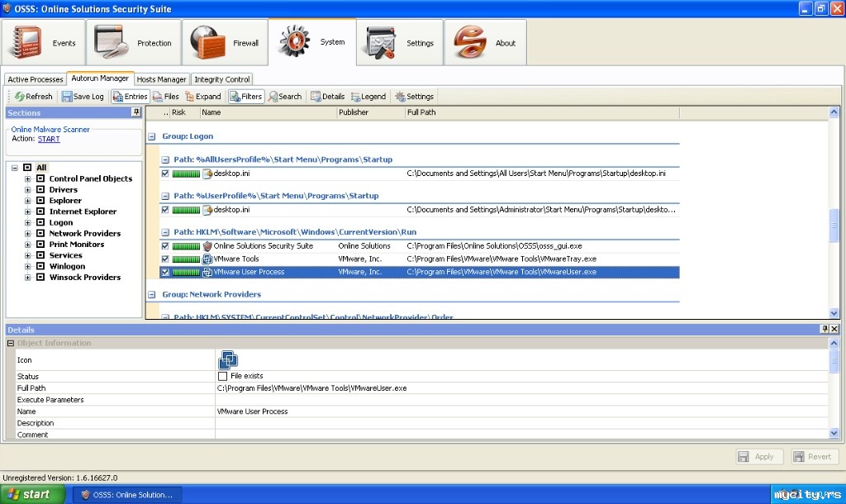This screenshot has height=504, width=846.
Task: Collapse the Group: Logon section
Action: (151, 136)
